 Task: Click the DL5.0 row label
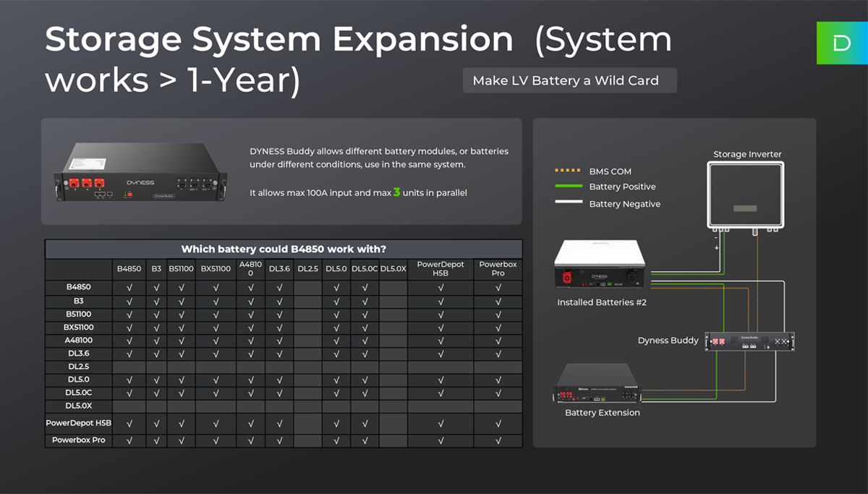point(78,380)
